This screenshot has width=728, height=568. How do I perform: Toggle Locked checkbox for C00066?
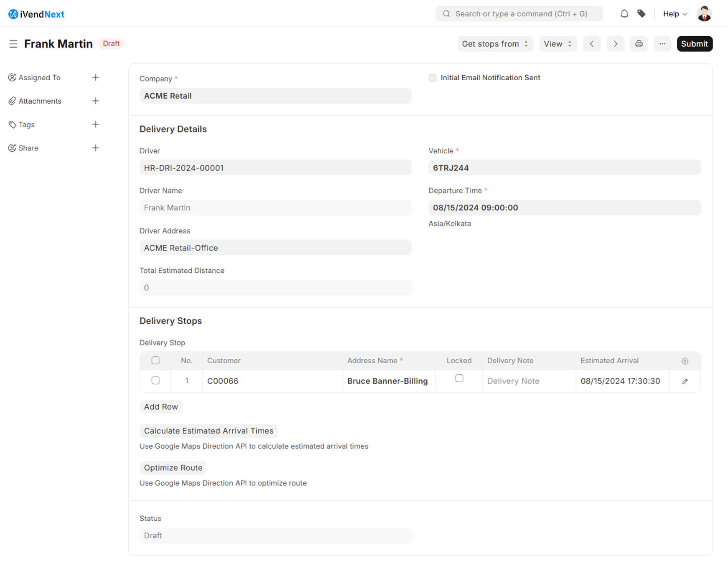tap(459, 378)
